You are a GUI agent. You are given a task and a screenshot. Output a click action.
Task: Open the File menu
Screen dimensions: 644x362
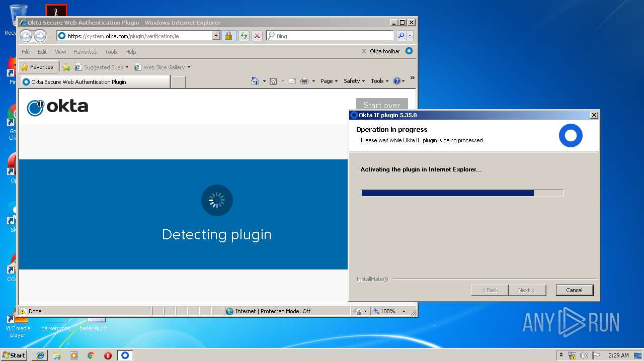26,52
